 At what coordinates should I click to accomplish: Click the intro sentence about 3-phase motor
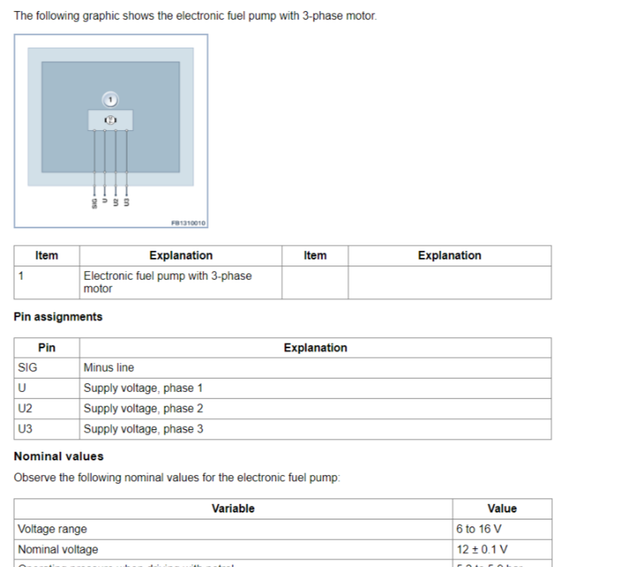[x=195, y=16]
